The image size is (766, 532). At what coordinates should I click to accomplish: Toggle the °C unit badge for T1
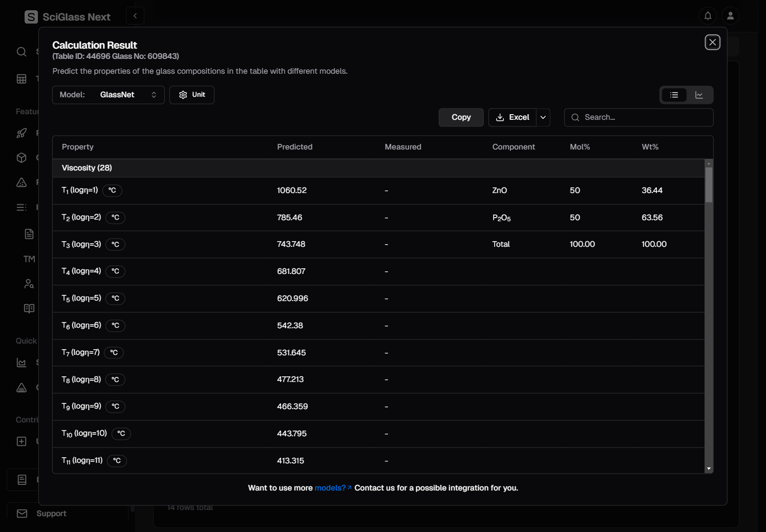112,190
